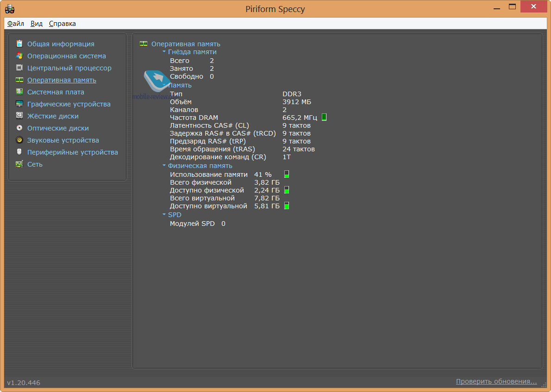Maximize the Piriform Speccy window
551x392 pixels.
pos(513,6)
